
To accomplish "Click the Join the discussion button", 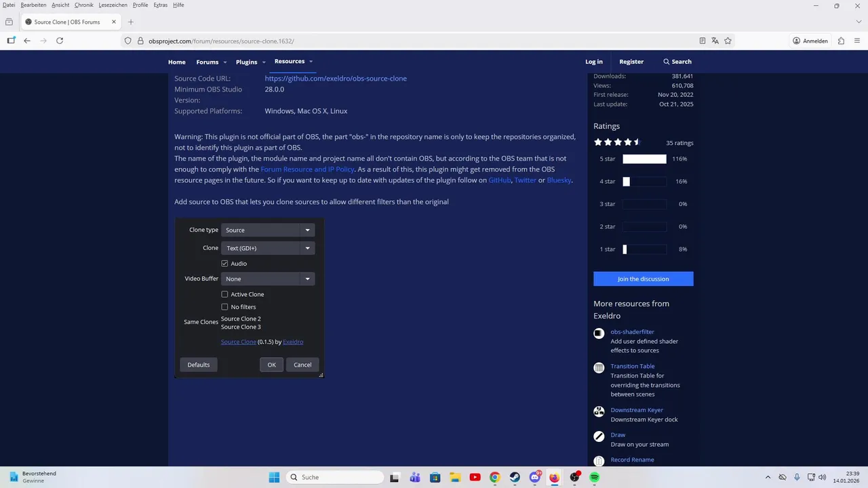I will (x=644, y=279).
